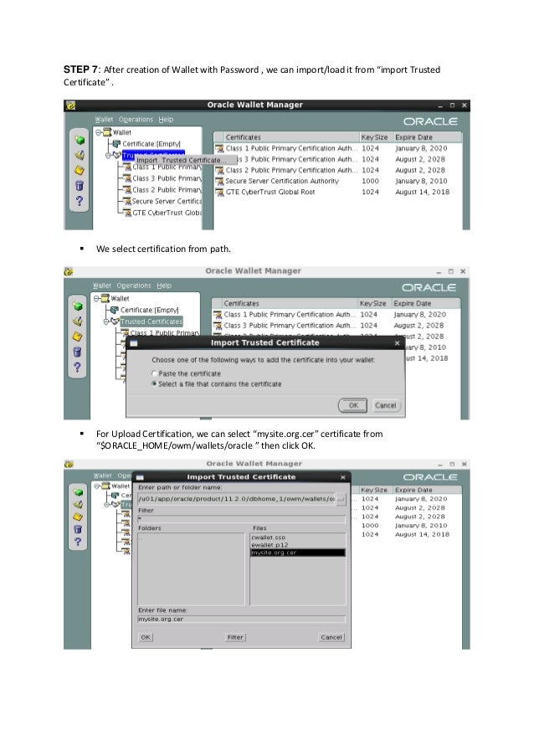The image size is (534, 756).
Task: Click "August 14, 2018" expire date in the context-menu screenshot
Action: pos(422,192)
